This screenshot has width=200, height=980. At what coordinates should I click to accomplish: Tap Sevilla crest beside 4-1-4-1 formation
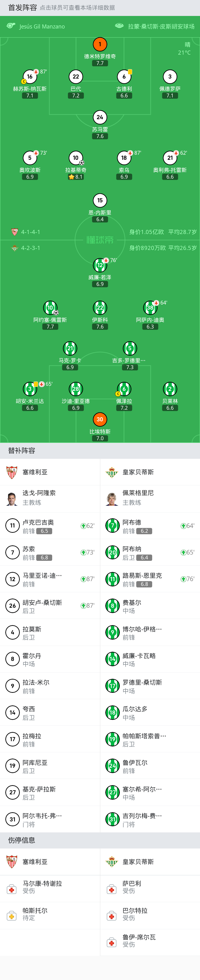click(x=14, y=232)
